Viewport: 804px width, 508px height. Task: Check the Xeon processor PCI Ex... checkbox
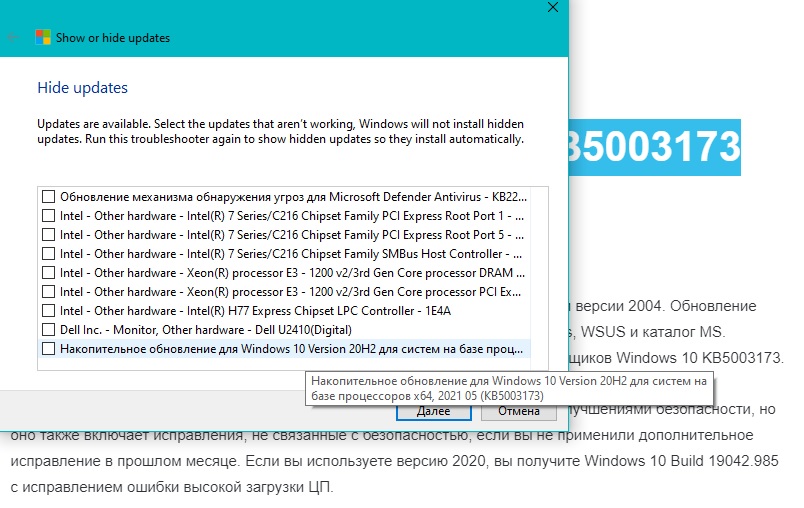48,292
